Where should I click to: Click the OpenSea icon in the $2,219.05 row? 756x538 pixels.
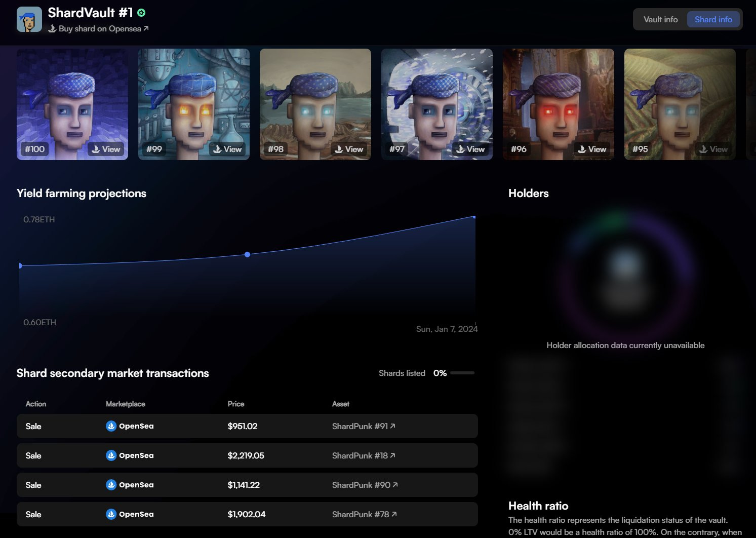point(111,455)
